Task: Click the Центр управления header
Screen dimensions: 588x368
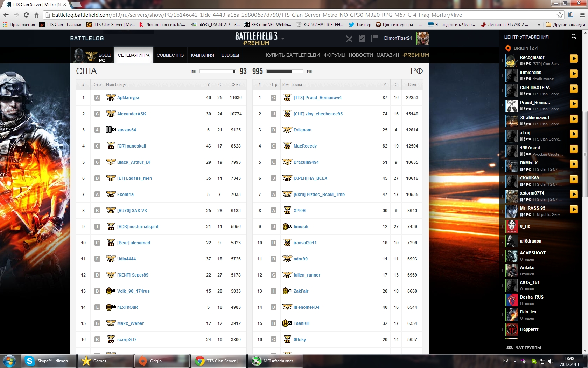Action: point(526,37)
